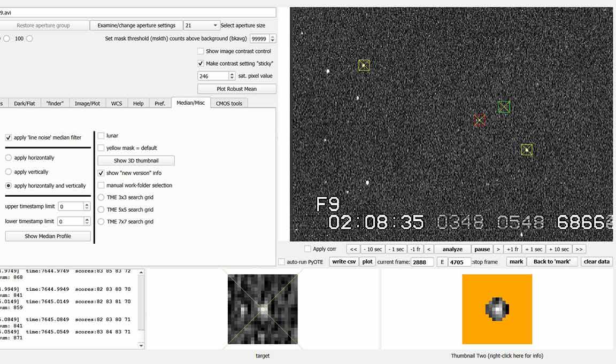Click the Show Median Profile button
The height and width of the screenshot is (364, 616).
[x=48, y=236]
